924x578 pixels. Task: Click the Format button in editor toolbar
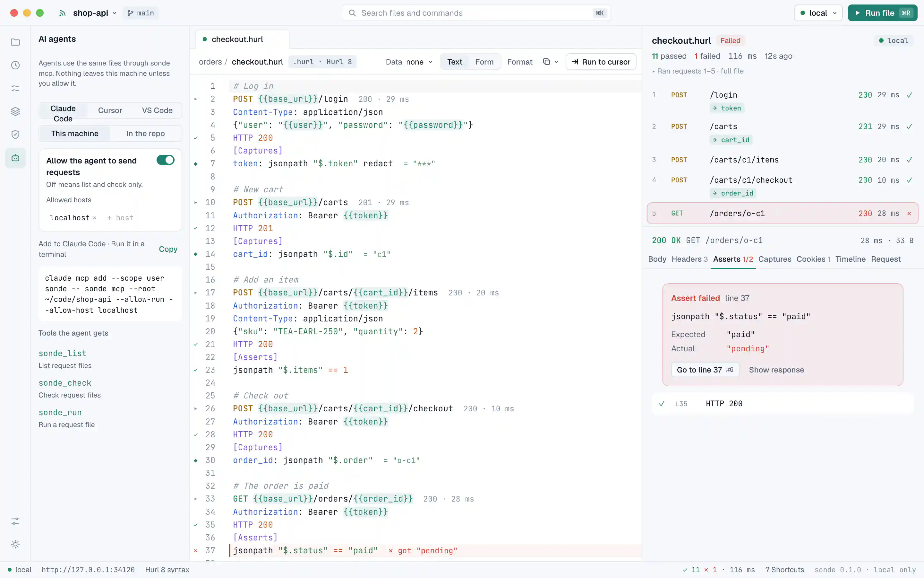(x=519, y=62)
